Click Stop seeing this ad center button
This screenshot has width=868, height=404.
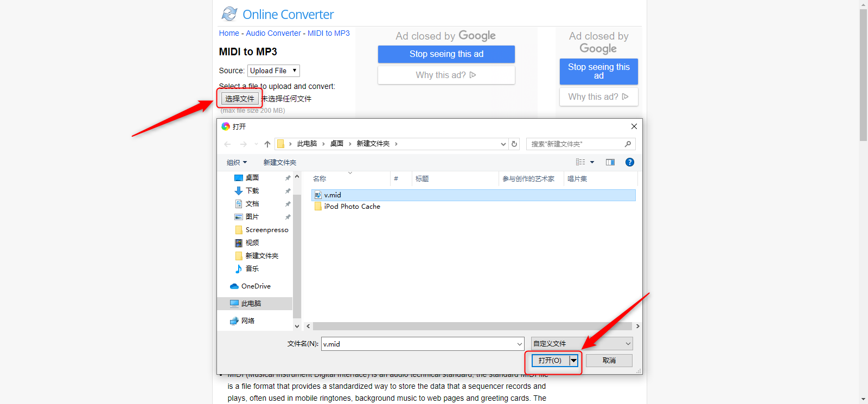(x=446, y=54)
